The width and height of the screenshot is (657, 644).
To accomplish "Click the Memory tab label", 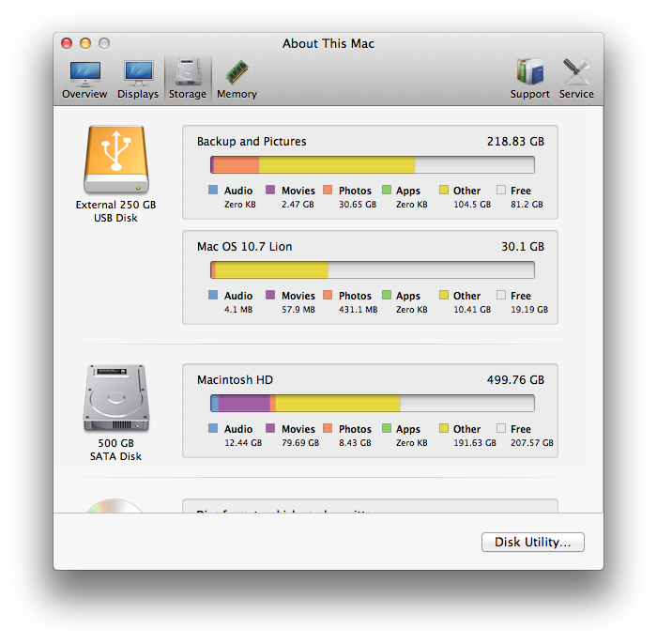I will coord(237,94).
